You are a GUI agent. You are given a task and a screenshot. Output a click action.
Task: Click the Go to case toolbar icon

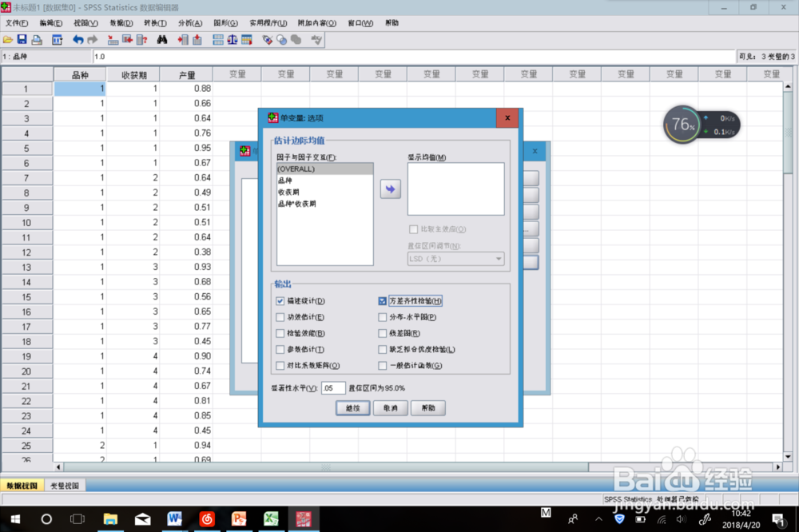[113, 40]
